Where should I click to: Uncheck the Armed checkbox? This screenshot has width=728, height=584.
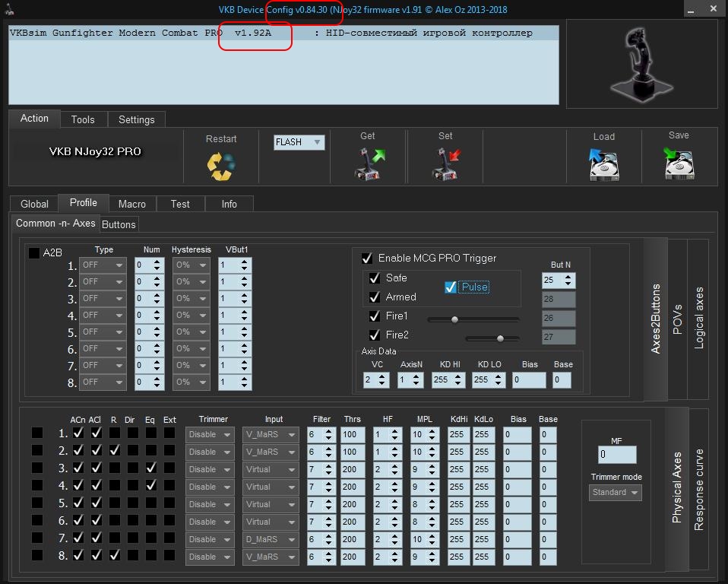coord(375,297)
